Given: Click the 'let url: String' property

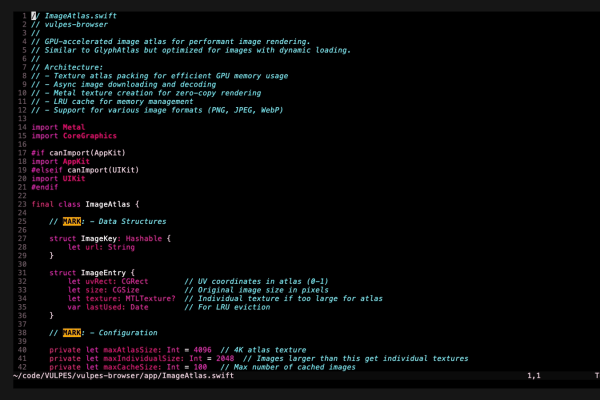Looking at the screenshot, I should pyautogui.click(x=101, y=247).
